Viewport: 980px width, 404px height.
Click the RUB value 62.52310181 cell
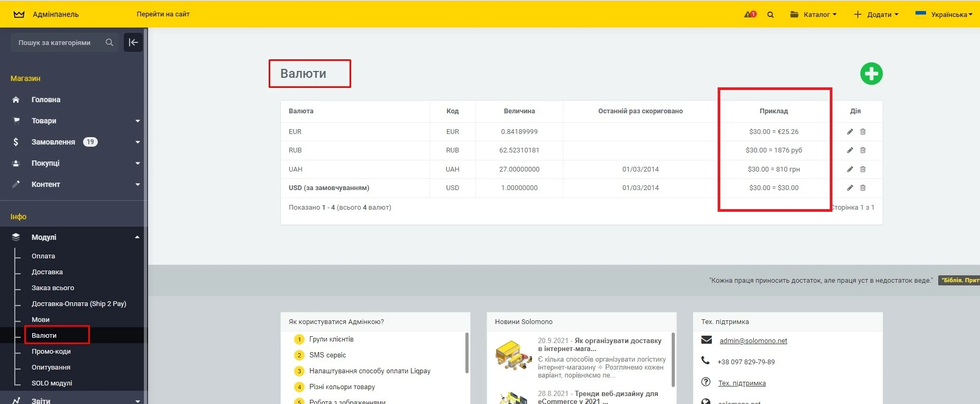tap(519, 150)
